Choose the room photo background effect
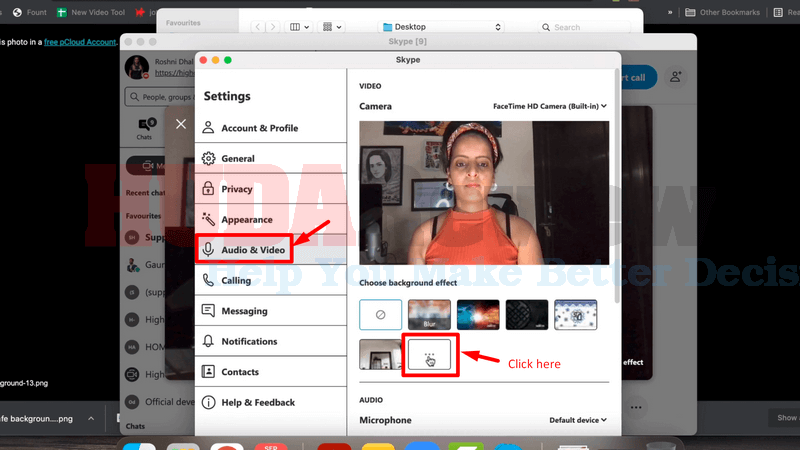Viewport: 800px width, 450px height. click(380, 355)
